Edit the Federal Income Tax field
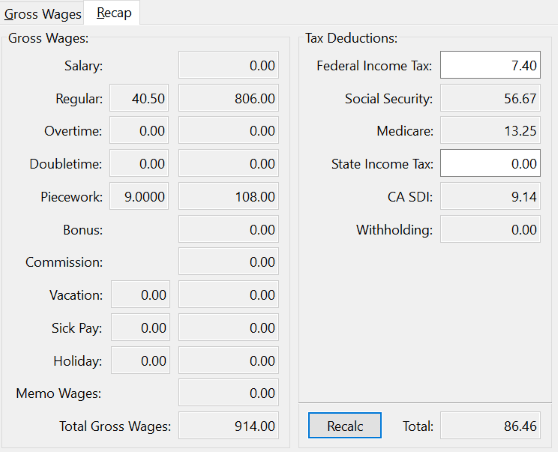The height and width of the screenshot is (452, 558). tap(490, 65)
